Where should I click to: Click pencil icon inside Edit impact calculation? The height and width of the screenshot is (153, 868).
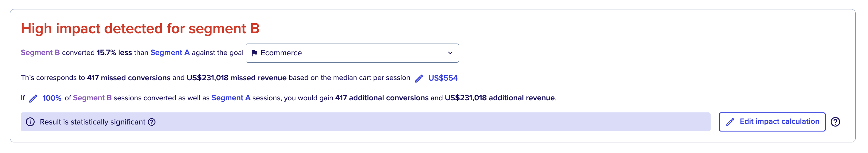point(730,122)
